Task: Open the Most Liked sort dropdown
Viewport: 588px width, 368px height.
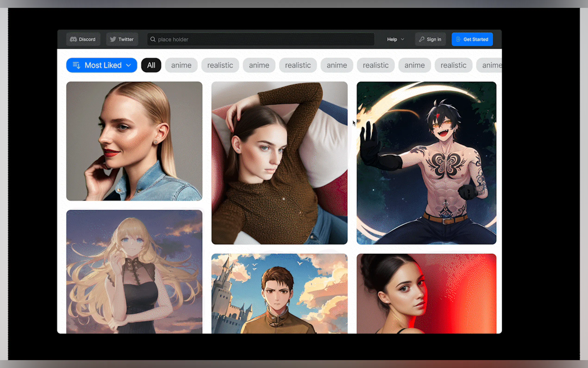Action: click(101, 65)
